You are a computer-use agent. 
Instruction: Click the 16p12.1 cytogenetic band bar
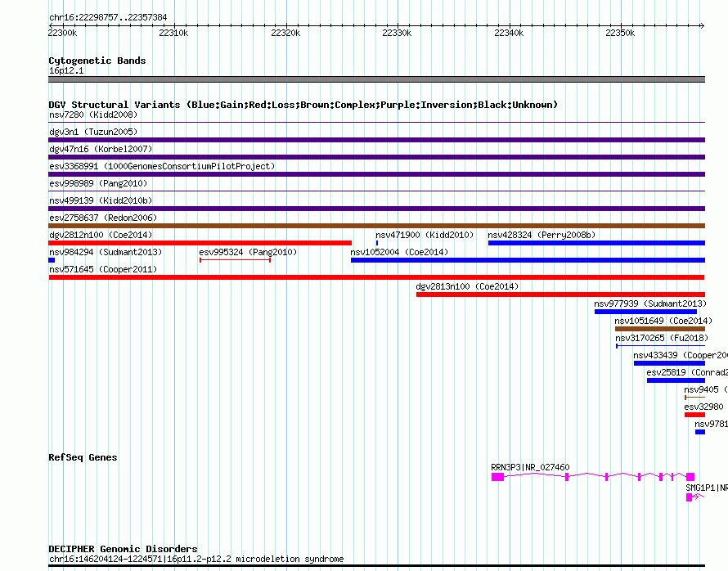(x=376, y=79)
